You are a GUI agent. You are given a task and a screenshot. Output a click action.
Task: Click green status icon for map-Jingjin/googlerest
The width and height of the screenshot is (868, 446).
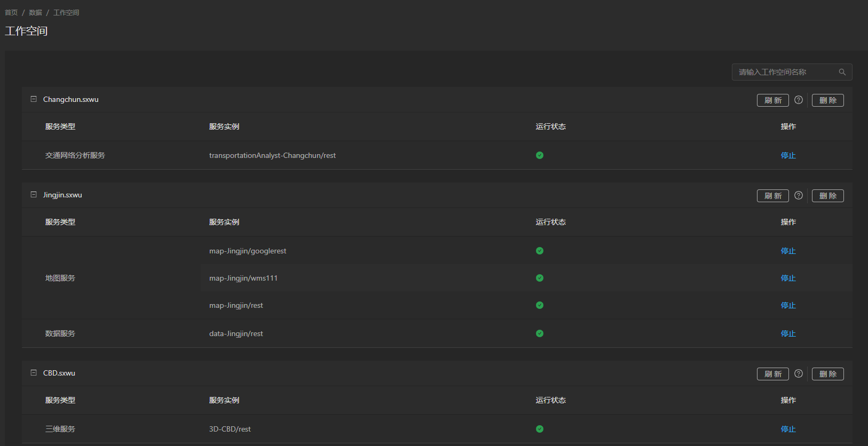(540, 251)
